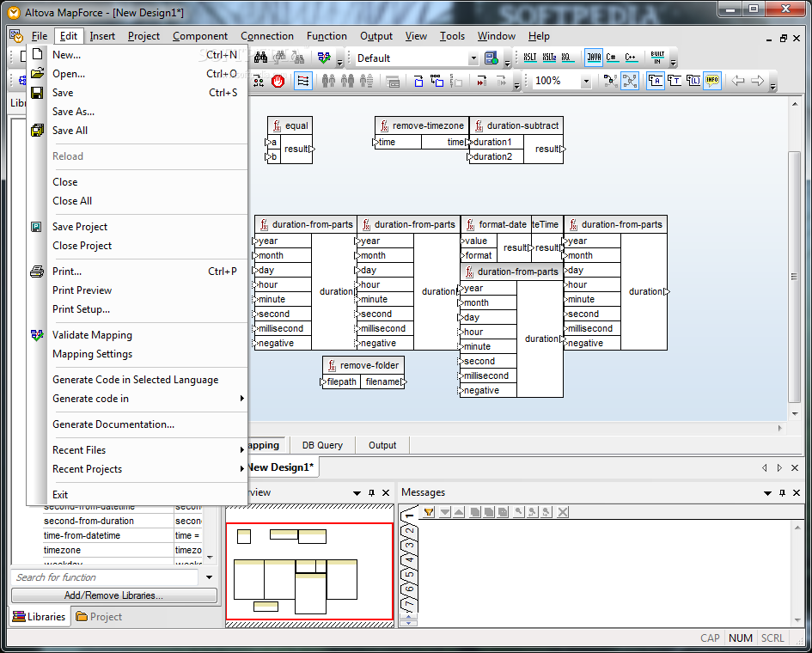Toggle show annotations 'A' icon
The width and height of the screenshot is (812, 653).
[655, 81]
